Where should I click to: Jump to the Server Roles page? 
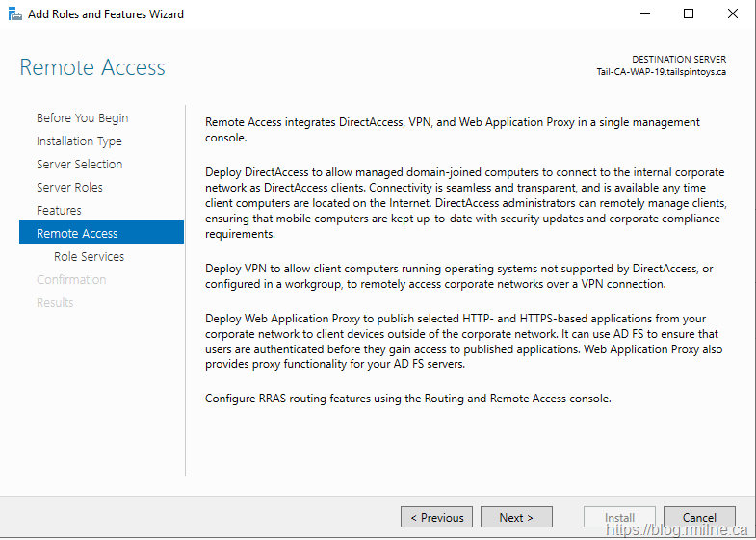69,188
